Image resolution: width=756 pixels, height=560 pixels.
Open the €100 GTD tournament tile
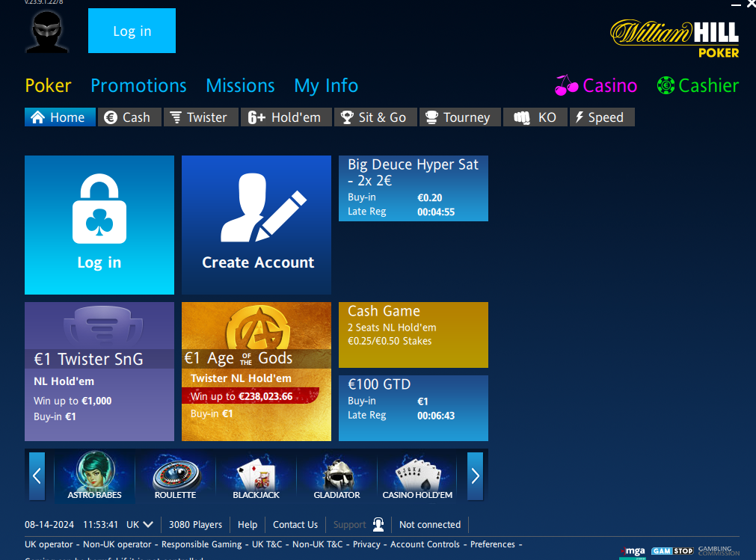(x=414, y=407)
